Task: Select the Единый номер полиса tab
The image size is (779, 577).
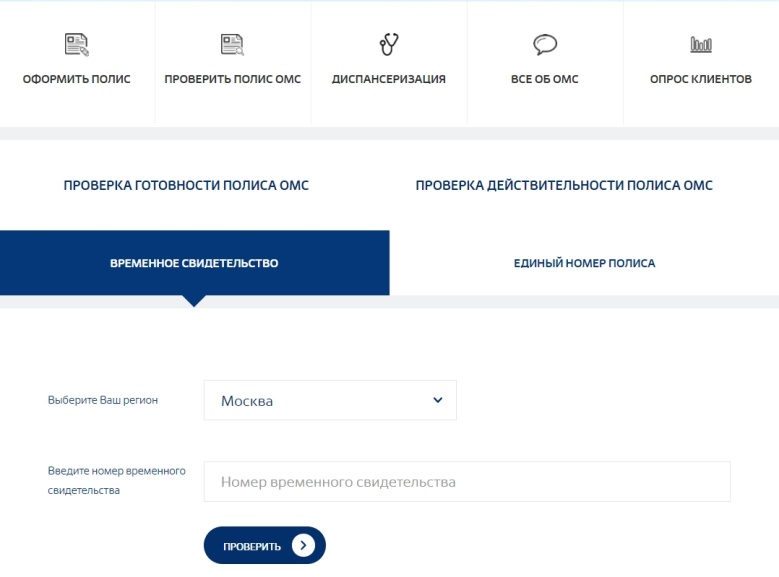Action: 584,263
